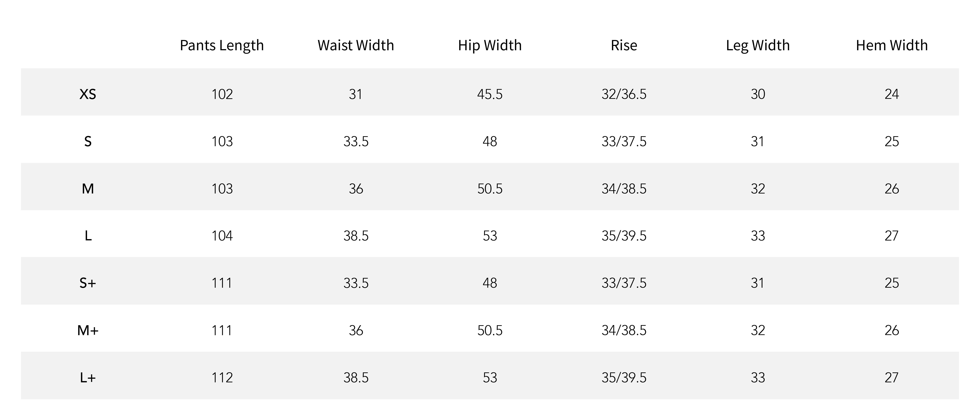Click the Hem Width column header
The image size is (980, 420).
892,45
